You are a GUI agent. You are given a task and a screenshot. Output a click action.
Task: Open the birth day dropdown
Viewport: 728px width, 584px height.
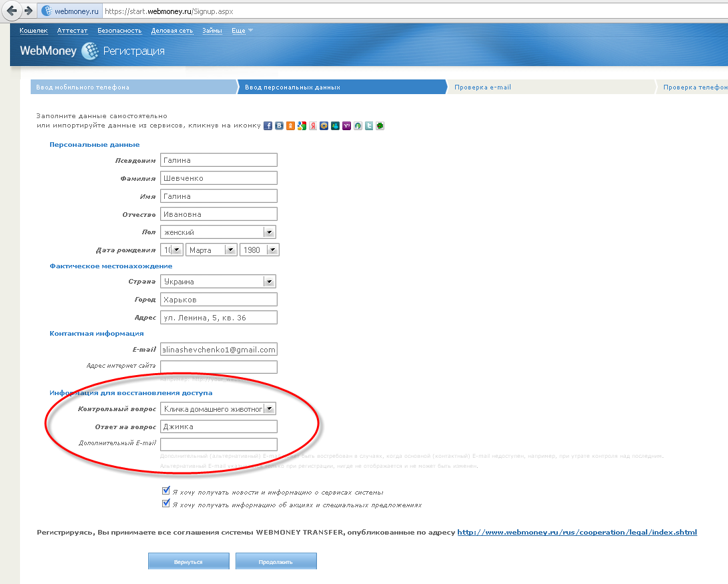tap(171, 250)
